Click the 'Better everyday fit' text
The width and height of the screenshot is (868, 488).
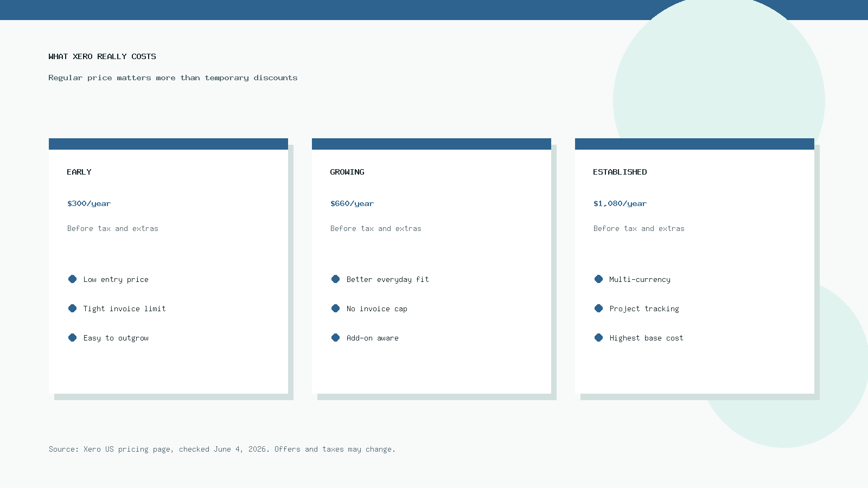coord(388,280)
